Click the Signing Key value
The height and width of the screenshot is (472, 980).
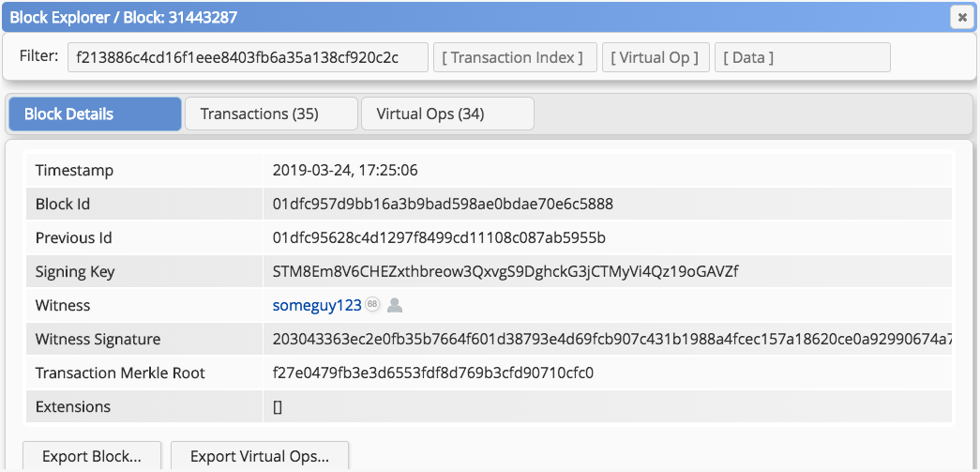(505, 271)
